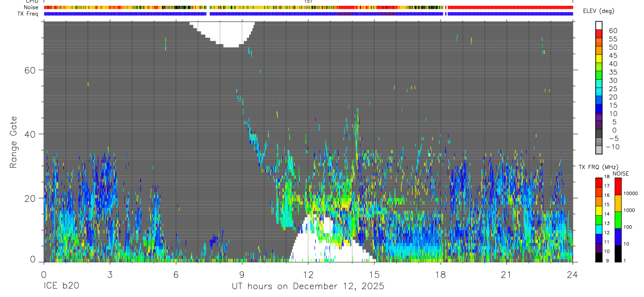
Task: Click the blue block of the NOISE legend
Action: 618,237
